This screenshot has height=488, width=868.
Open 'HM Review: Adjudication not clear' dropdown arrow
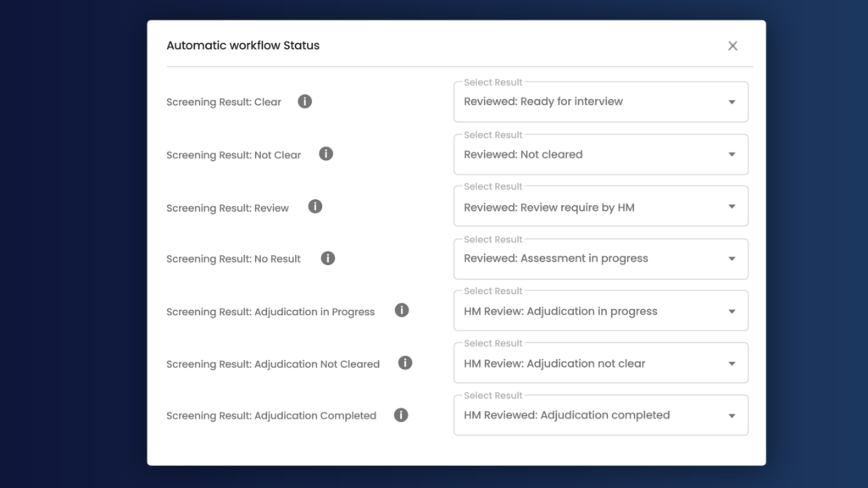[732, 364]
